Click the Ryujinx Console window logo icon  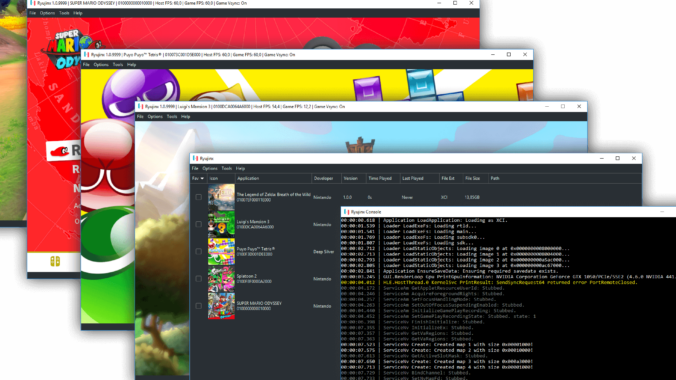347,212
